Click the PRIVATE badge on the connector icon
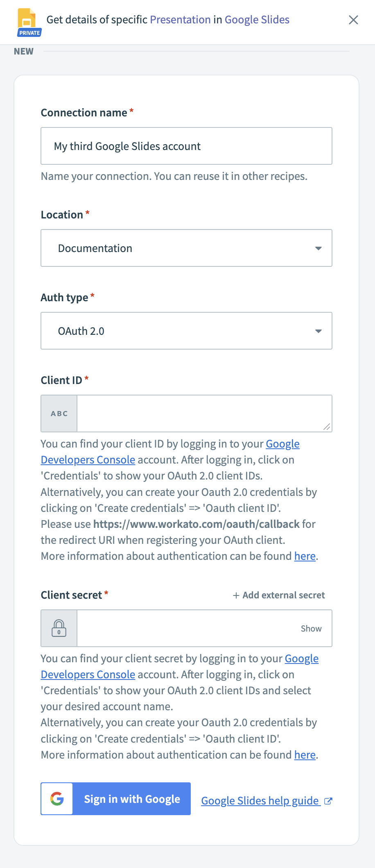Image resolution: width=375 pixels, height=868 pixels. (x=29, y=33)
